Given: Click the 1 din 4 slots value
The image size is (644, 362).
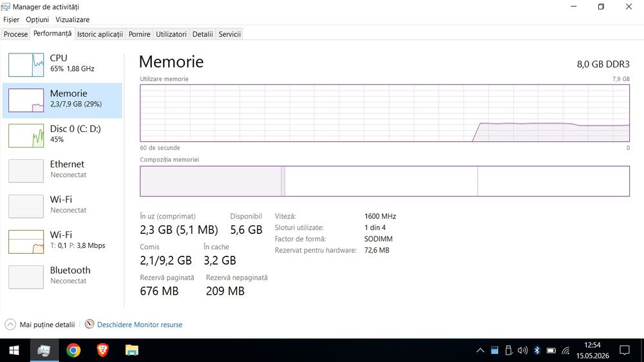Looking at the screenshot, I should [x=375, y=227].
